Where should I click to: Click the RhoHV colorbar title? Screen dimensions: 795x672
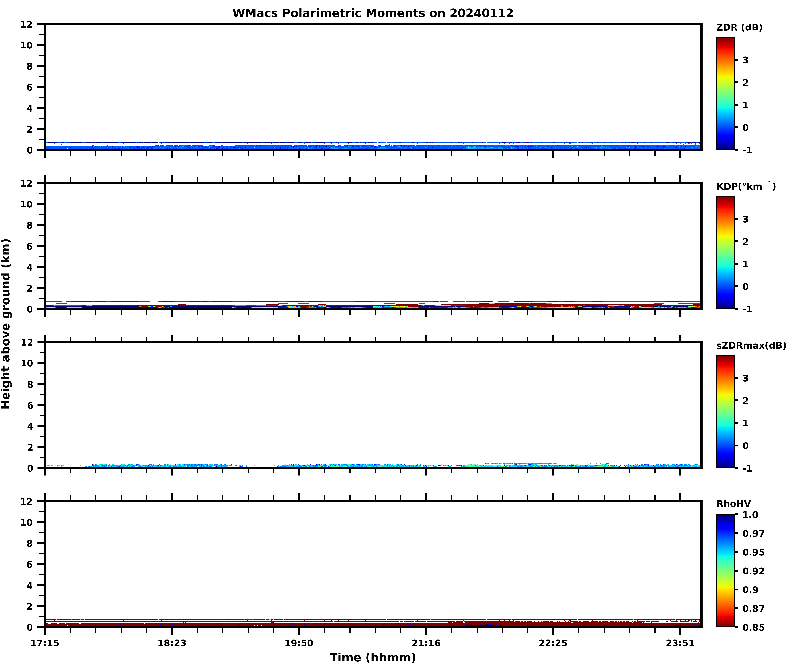pyautogui.click(x=734, y=504)
